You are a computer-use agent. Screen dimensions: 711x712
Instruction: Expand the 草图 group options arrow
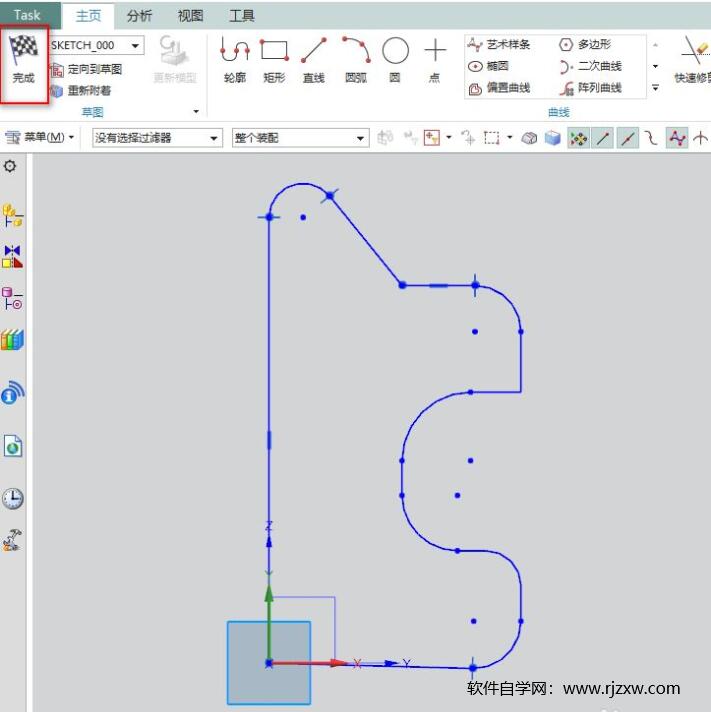[x=196, y=112]
